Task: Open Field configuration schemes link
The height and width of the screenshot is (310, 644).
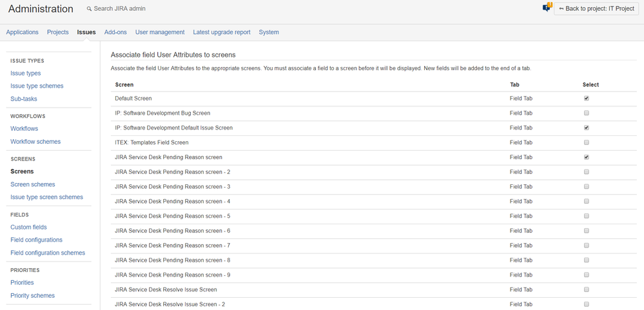Action: point(48,253)
